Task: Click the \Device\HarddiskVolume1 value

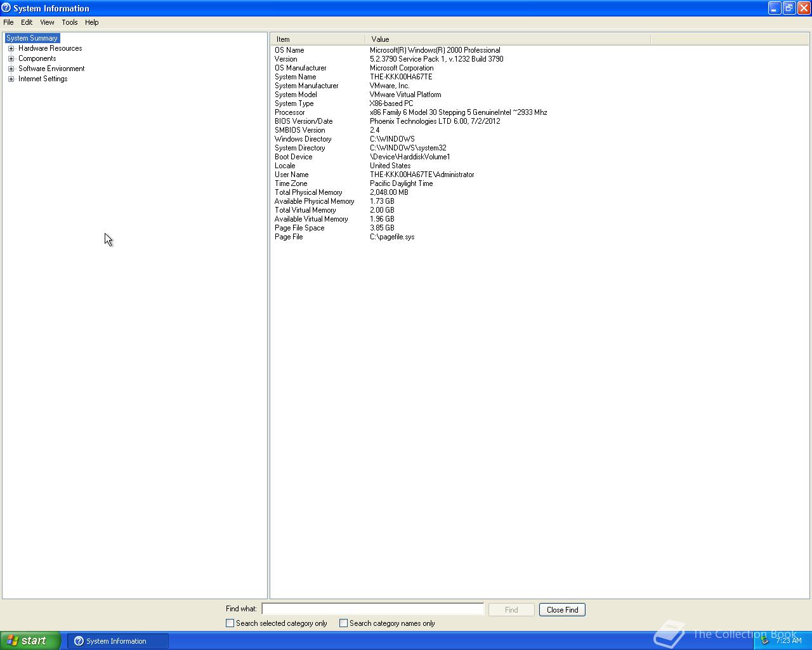Action: click(x=410, y=157)
